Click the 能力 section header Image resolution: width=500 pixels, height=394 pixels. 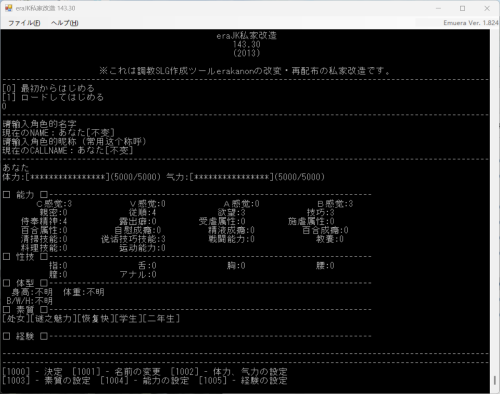click(25, 195)
